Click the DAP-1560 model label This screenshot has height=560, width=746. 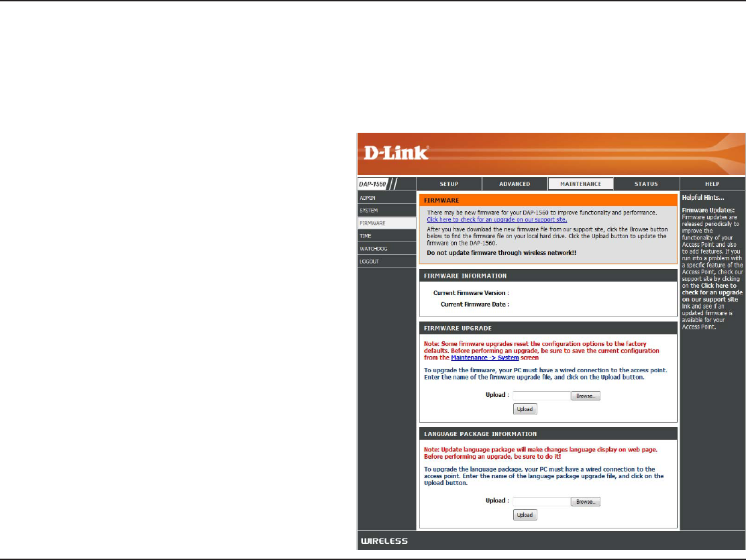[x=372, y=184]
